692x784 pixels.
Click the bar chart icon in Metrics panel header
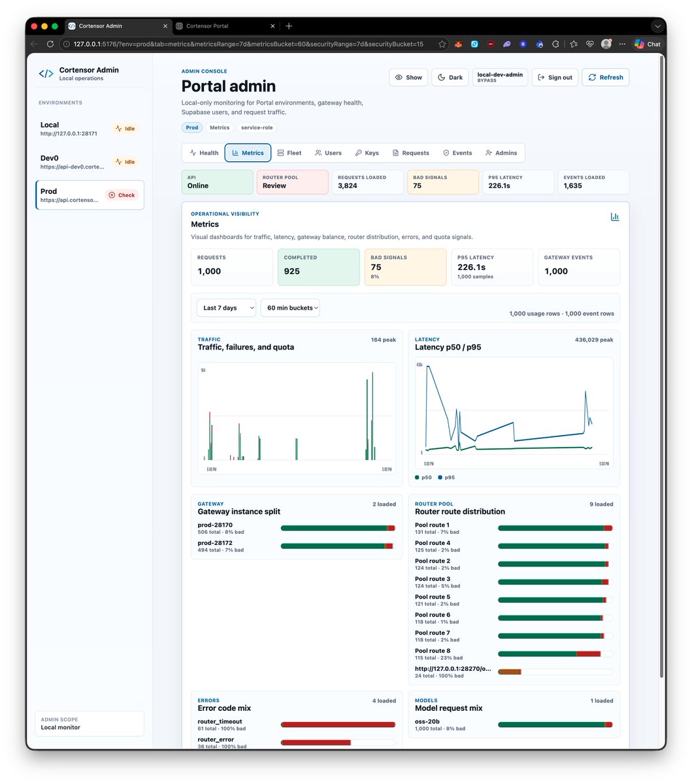(x=614, y=217)
